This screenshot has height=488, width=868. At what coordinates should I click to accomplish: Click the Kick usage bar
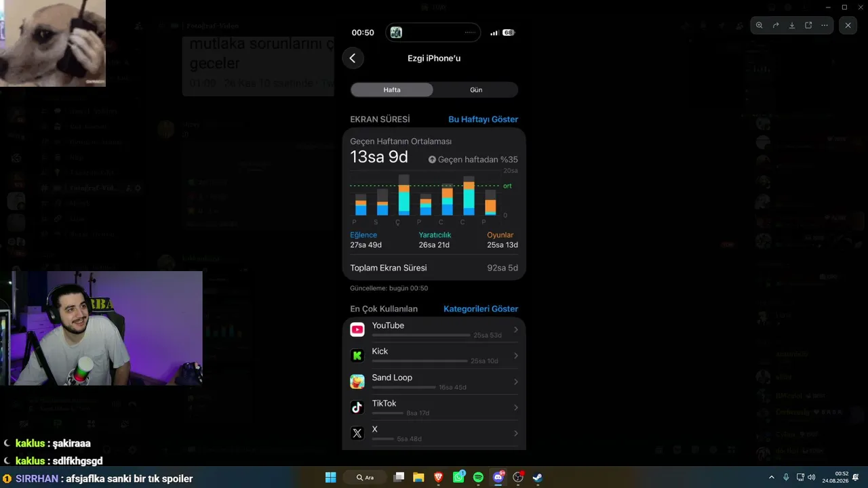[x=420, y=361]
